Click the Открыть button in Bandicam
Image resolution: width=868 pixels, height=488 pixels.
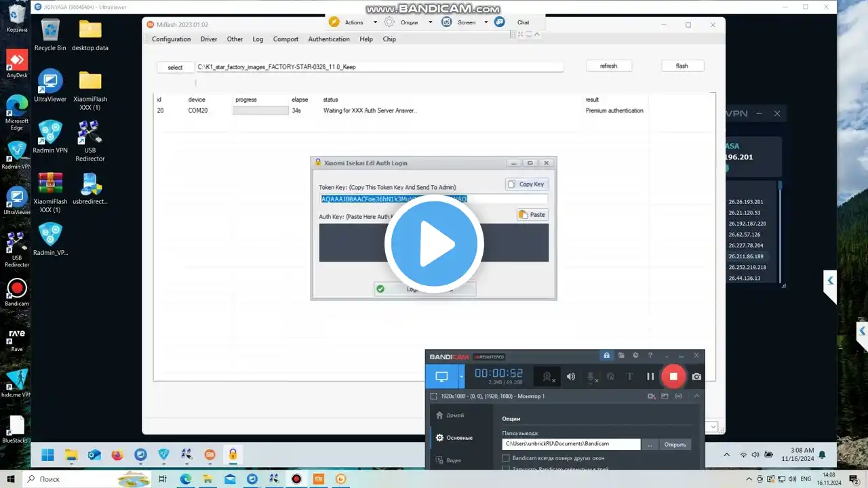pyautogui.click(x=675, y=444)
